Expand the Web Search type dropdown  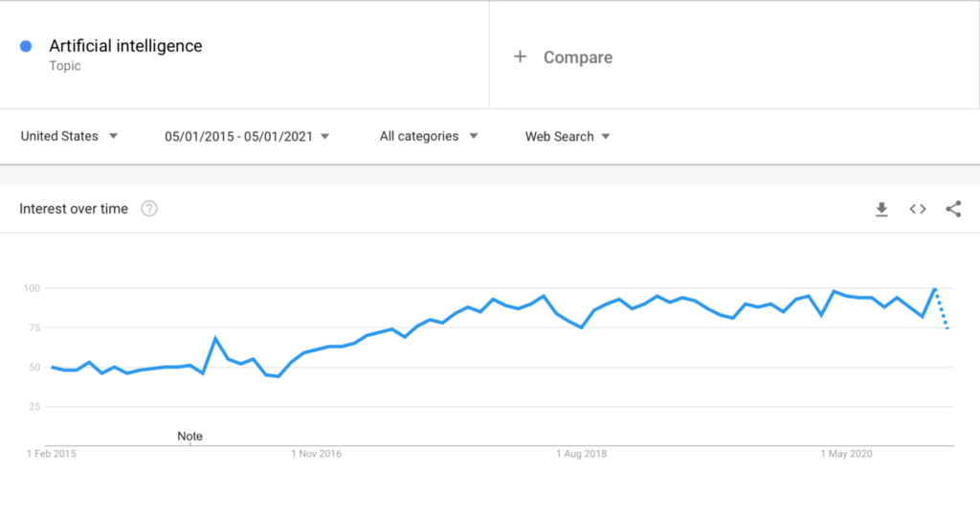tap(568, 136)
